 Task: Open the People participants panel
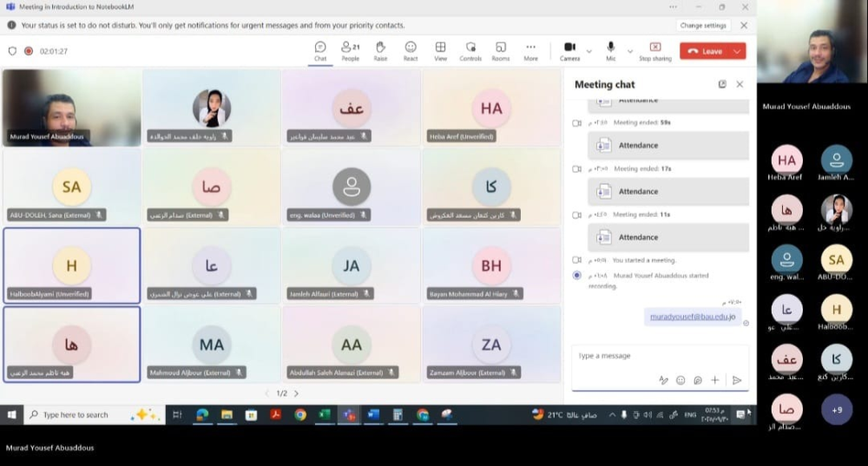point(350,50)
